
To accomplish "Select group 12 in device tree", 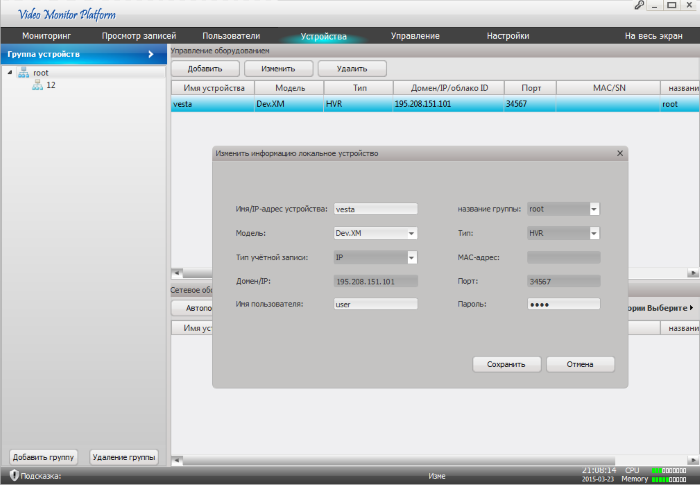I will 51,85.
